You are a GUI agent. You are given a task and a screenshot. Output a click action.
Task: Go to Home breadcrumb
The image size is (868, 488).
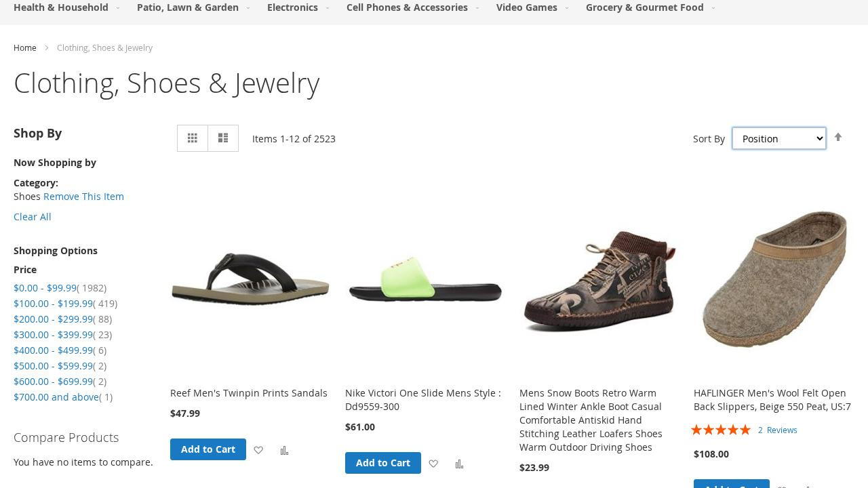pos(25,48)
